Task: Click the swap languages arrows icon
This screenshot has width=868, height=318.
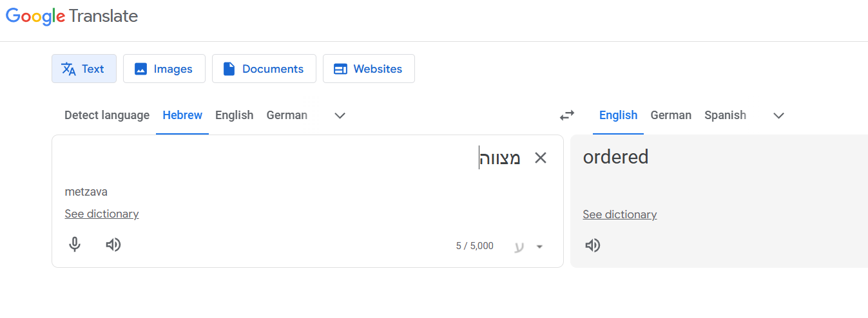Action: coord(566,115)
